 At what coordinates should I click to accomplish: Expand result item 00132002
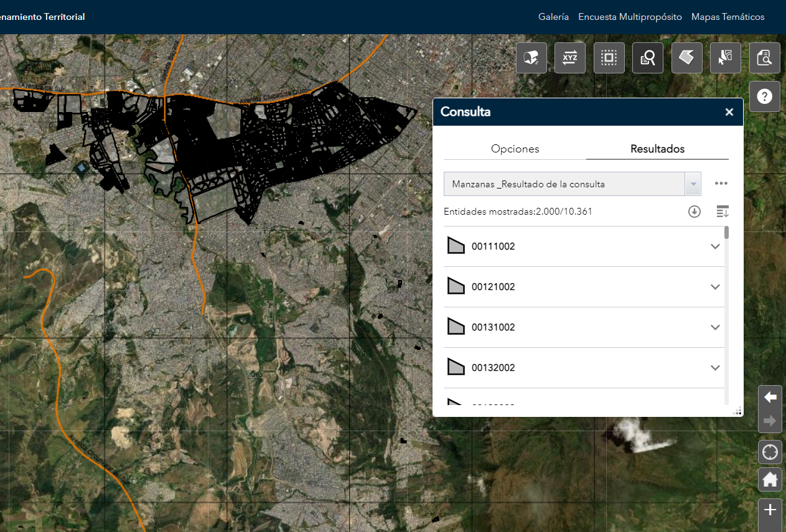tap(715, 368)
